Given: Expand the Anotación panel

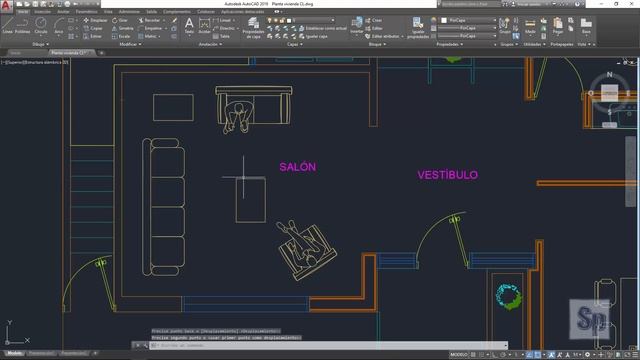Looking at the screenshot, I should click(210, 44).
